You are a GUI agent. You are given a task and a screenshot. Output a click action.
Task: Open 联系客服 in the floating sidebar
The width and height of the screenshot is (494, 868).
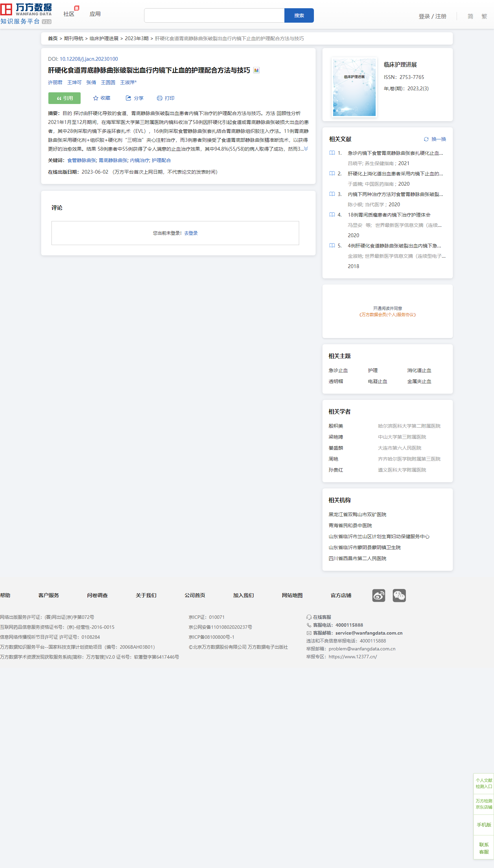pos(484,848)
